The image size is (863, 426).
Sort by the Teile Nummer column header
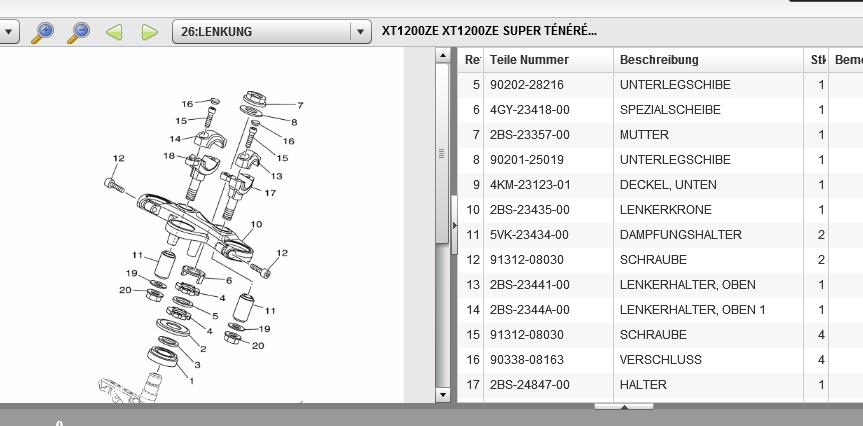pyautogui.click(x=529, y=60)
